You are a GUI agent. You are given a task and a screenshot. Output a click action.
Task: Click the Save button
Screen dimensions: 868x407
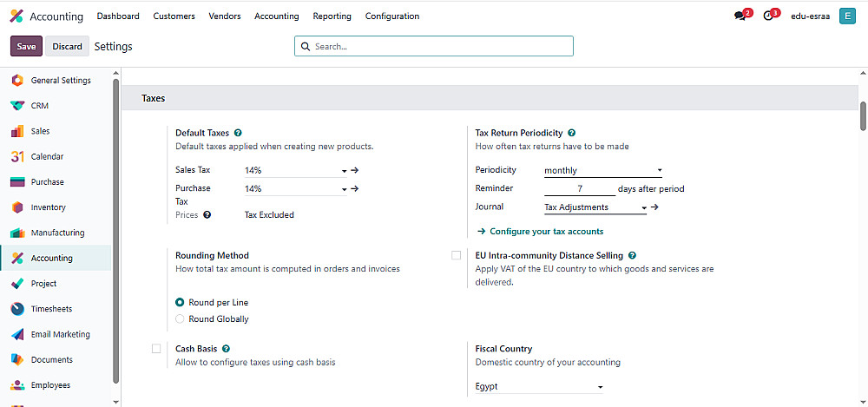coord(26,47)
